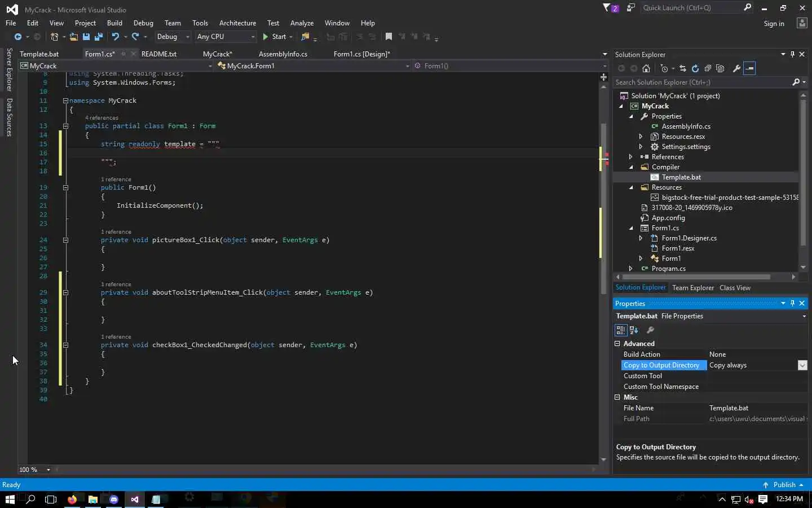Click Publish in the status bar

[784, 485]
